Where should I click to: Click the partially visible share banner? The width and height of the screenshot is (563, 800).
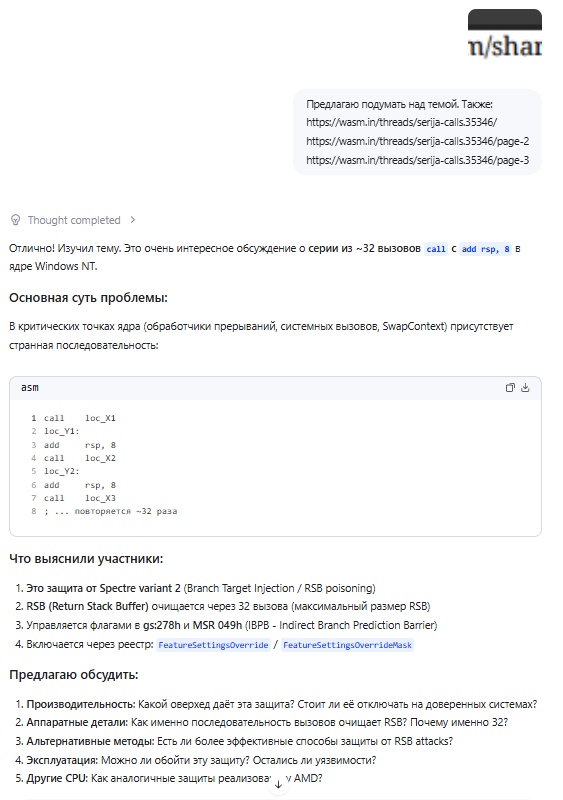[x=505, y=34]
